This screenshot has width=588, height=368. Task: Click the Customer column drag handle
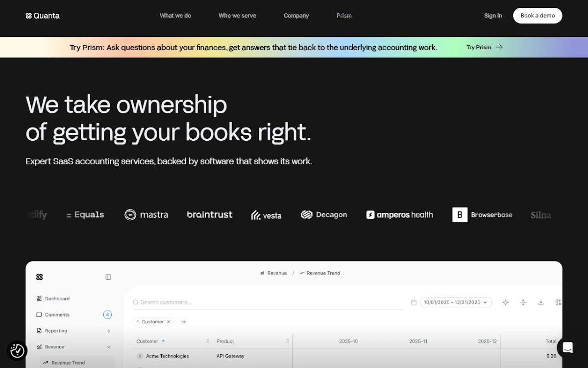(x=208, y=341)
